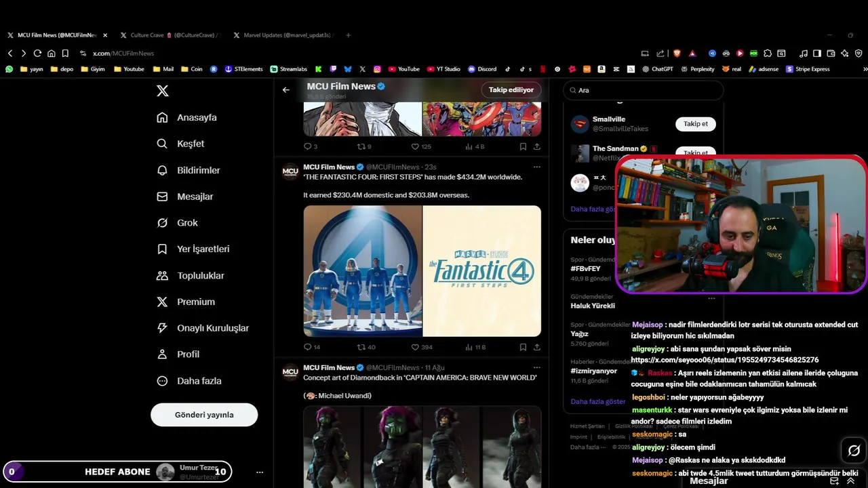Expand Mesajlar drawer at bottom
This screenshot has height=488, width=868.
850,481
